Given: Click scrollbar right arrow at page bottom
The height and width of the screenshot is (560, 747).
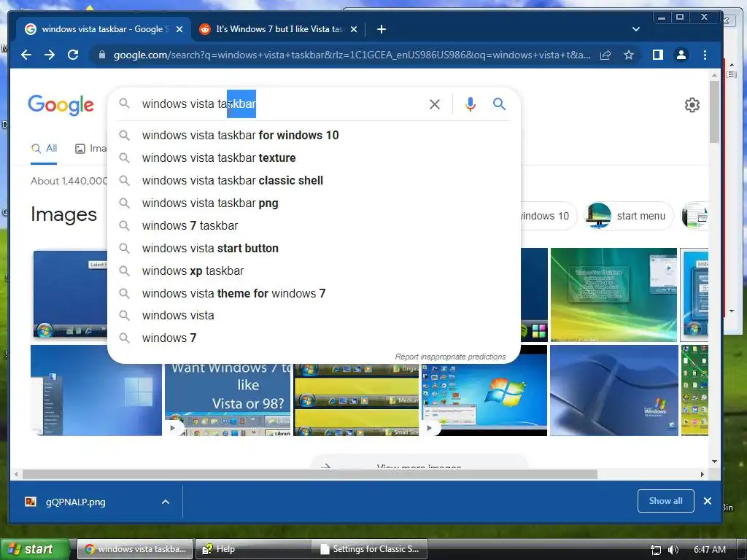Looking at the screenshot, I should click(702, 474).
